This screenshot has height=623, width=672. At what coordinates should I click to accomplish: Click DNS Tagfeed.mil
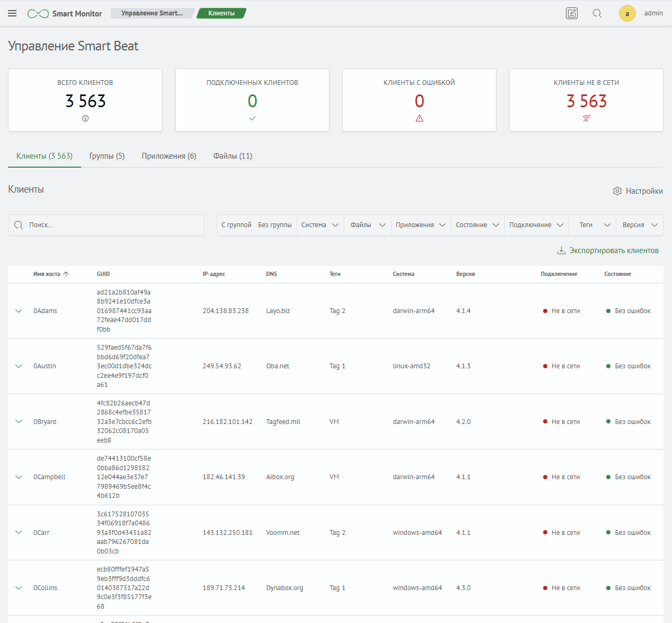click(283, 422)
